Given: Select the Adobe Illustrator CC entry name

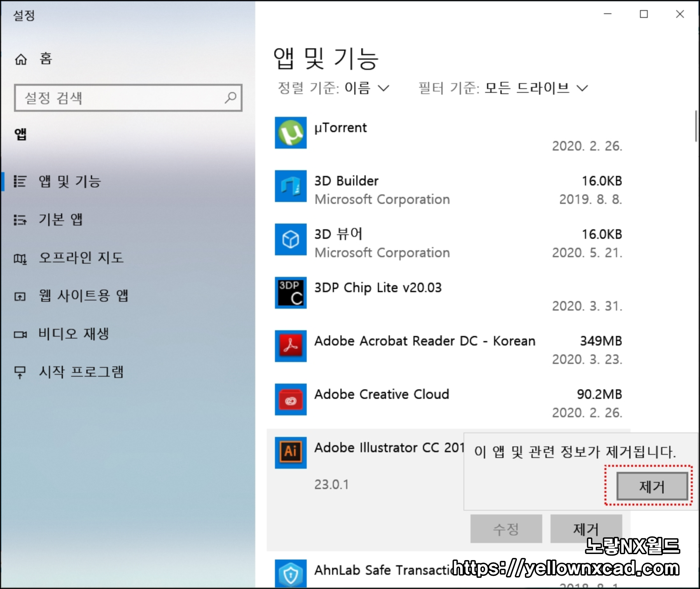Looking at the screenshot, I should coord(389,447).
